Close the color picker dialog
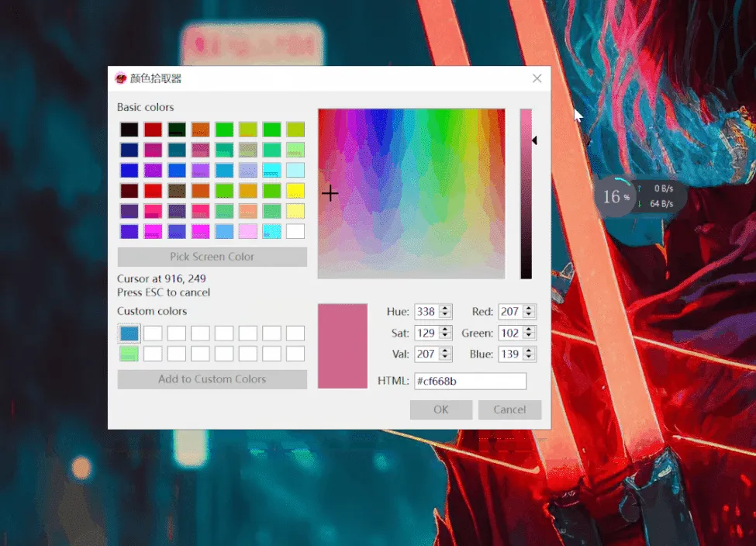 point(537,78)
